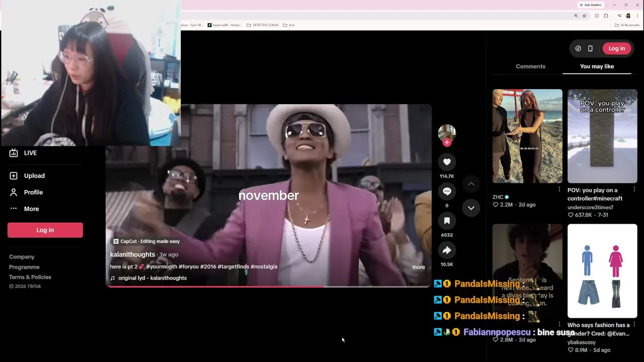Open kalanithoughts username on the video
This screenshot has height=362, width=644.
click(x=132, y=254)
